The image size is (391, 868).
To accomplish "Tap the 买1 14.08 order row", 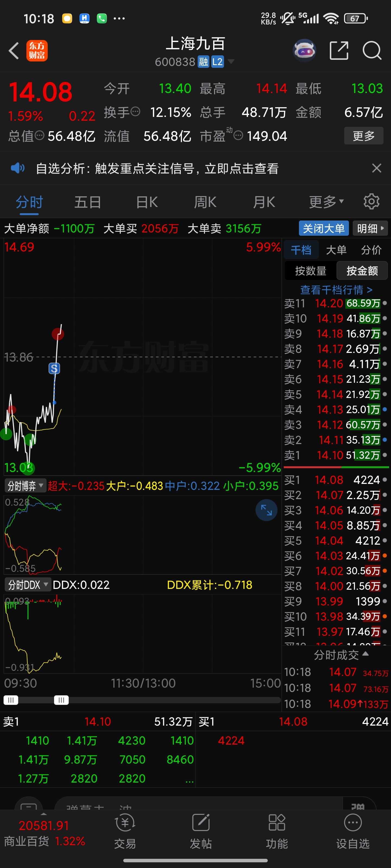I will click(x=336, y=480).
